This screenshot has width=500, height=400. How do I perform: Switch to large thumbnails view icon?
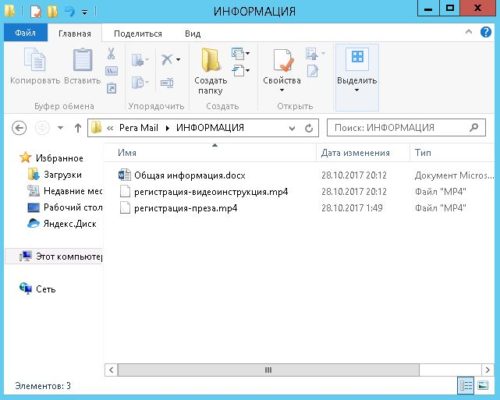click(x=483, y=385)
